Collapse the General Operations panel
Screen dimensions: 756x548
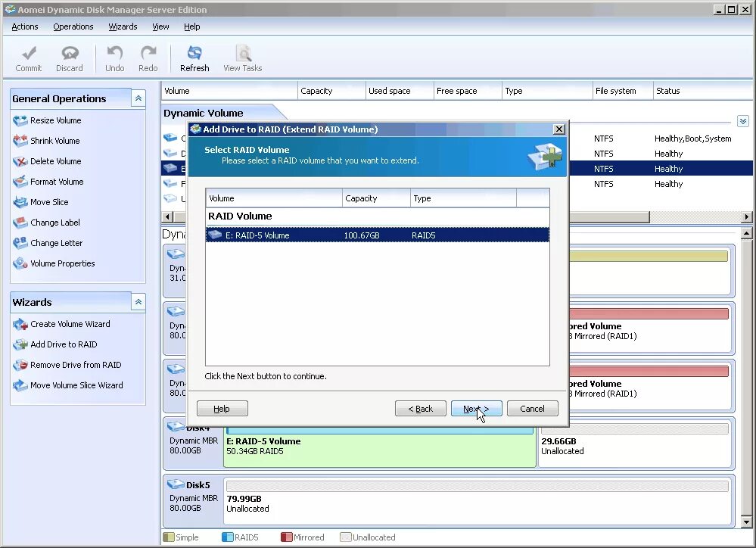pyautogui.click(x=138, y=98)
